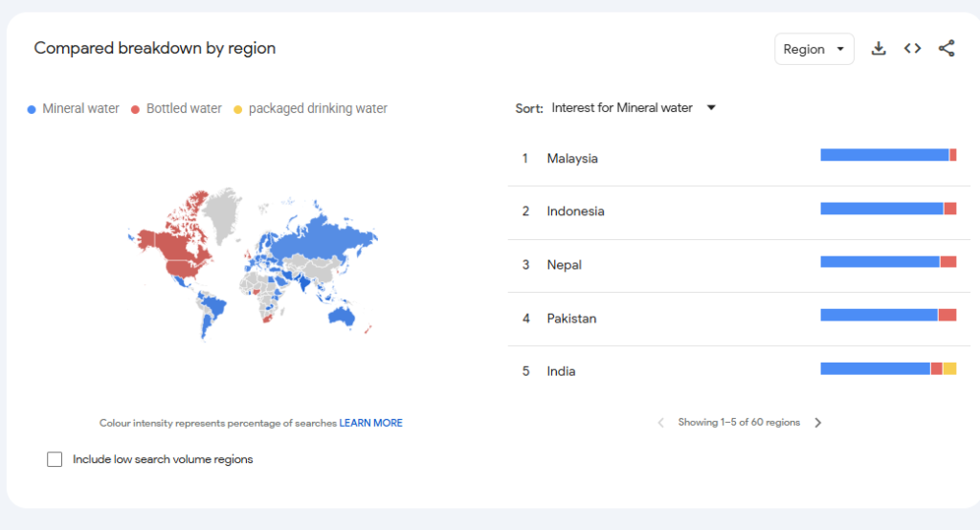This screenshot has width=980, height=530.
Task: Go to next page of regions
Action: pos(818,423)
